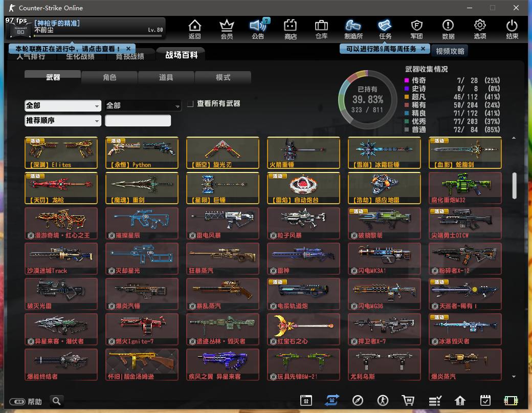
Task: Click the 史诗 purple rarity swatch
Action: (x=407, y=89)
